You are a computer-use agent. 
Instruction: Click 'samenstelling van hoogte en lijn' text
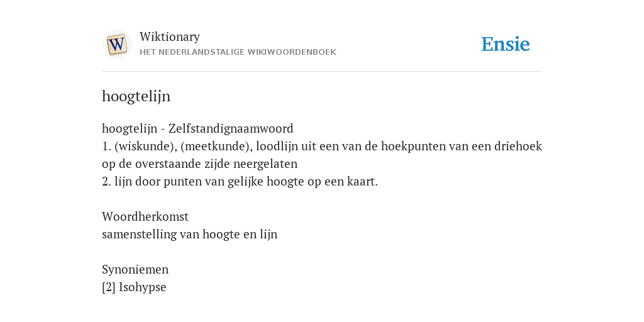(x=190, y=235)
